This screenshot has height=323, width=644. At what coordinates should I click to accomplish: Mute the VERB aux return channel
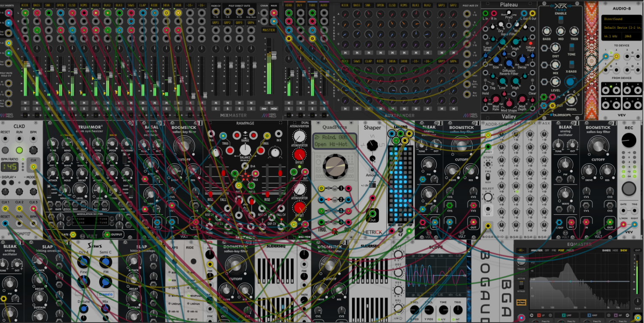[x=289, y=103]
